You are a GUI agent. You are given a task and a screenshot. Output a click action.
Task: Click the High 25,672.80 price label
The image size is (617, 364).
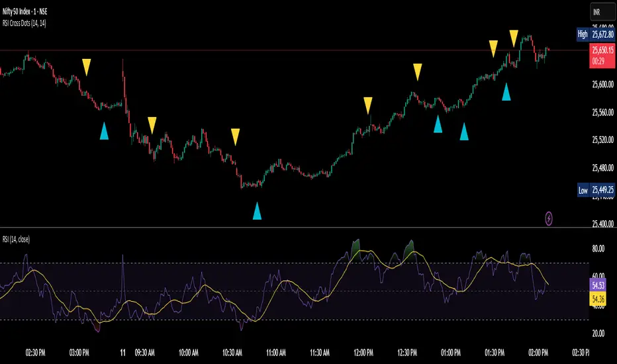(595, 34)
